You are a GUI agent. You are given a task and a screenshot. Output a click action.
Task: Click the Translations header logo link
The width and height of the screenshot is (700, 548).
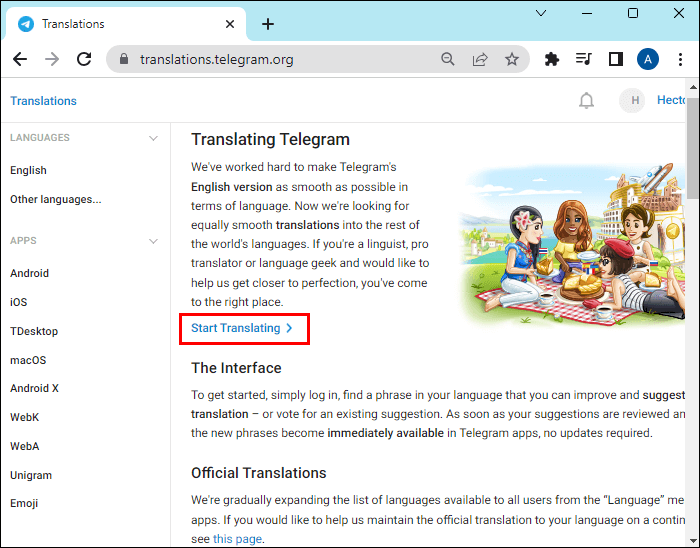click(x=43, y=101)
